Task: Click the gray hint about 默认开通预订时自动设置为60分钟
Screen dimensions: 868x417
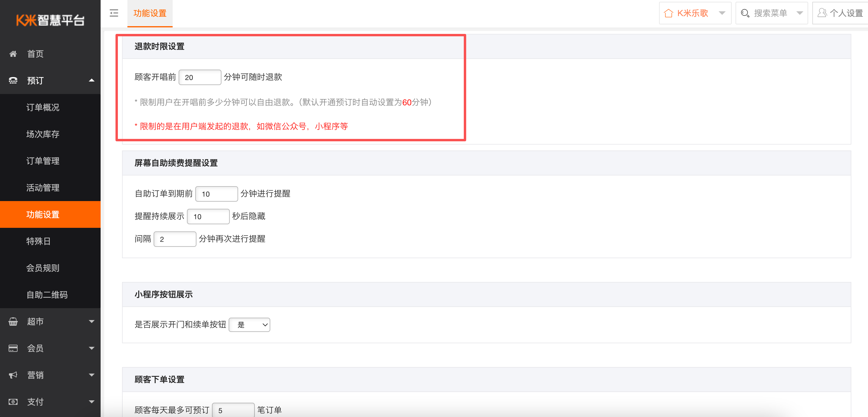Action: point(283,102)
